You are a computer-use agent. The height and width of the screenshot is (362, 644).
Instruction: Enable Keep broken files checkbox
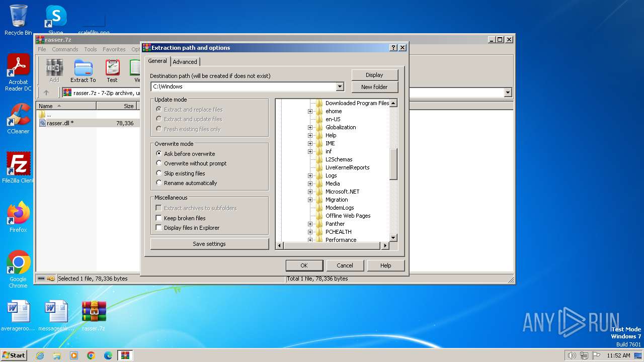click(159, 218)
